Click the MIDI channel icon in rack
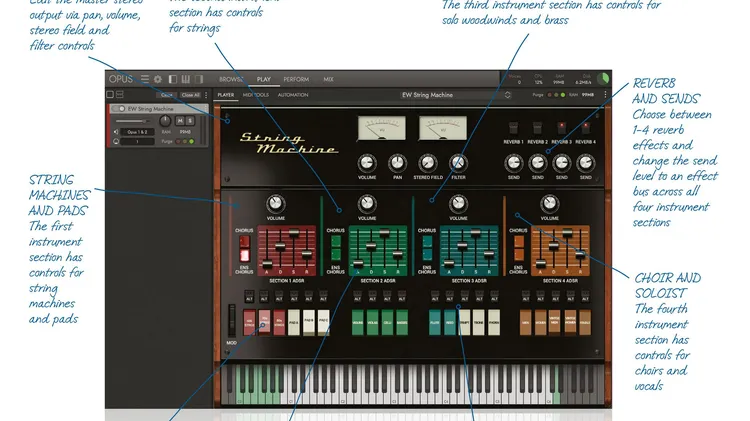This screenshot has height=421, width=750. click(x=116, y=141)
